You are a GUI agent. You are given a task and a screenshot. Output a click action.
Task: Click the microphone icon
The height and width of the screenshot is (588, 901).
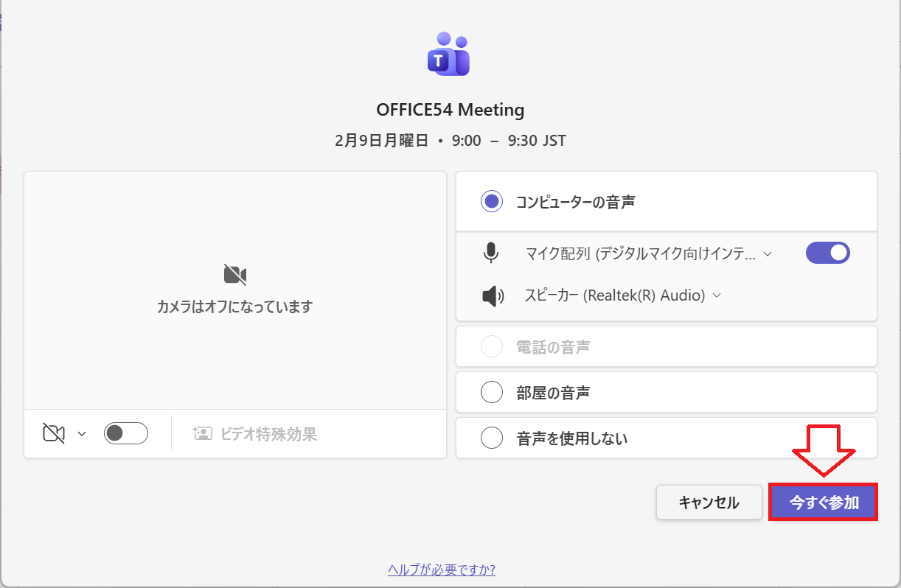point(490,253)
